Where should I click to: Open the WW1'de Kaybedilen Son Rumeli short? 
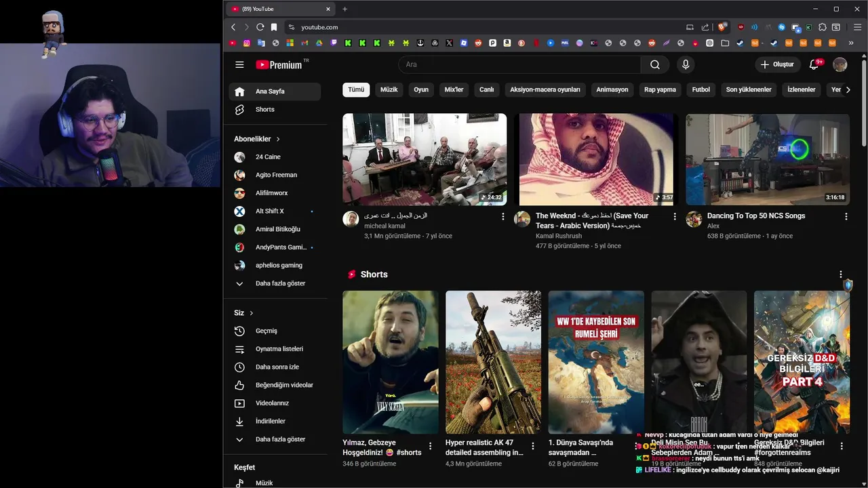tap(596, 362)
